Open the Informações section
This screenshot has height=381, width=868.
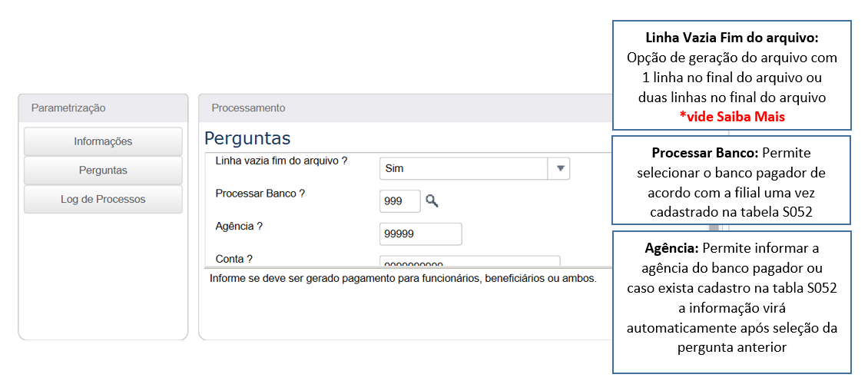[103, 142]
